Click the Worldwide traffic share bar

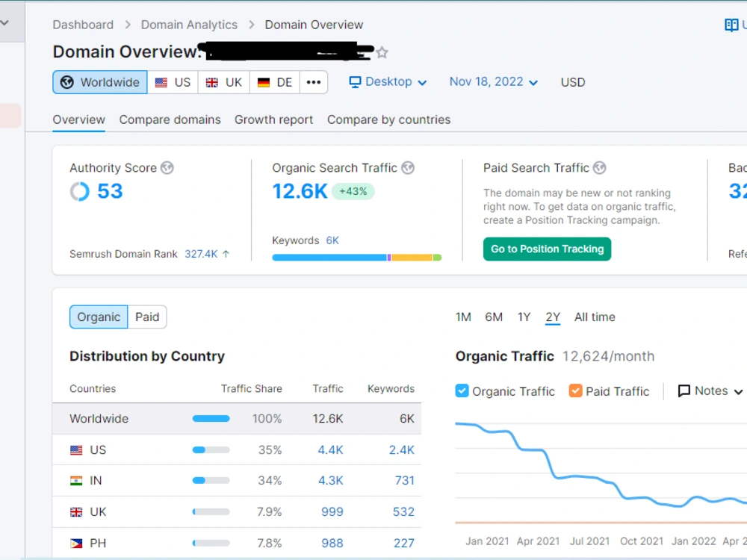(x=211, y=419)
